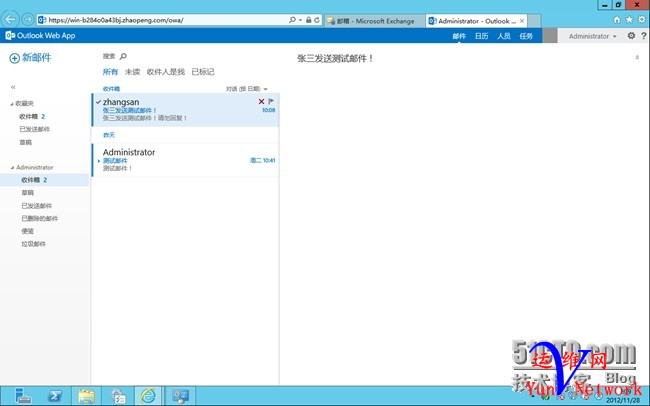650x406 pixels.
Task: Click the 昨天 date group header
Action: [x=109, y=135]
